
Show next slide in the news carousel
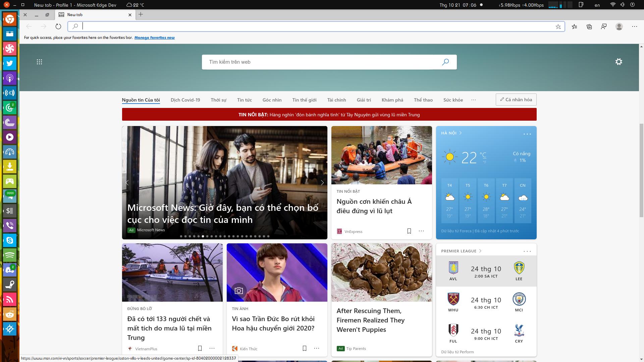point(322,183)
